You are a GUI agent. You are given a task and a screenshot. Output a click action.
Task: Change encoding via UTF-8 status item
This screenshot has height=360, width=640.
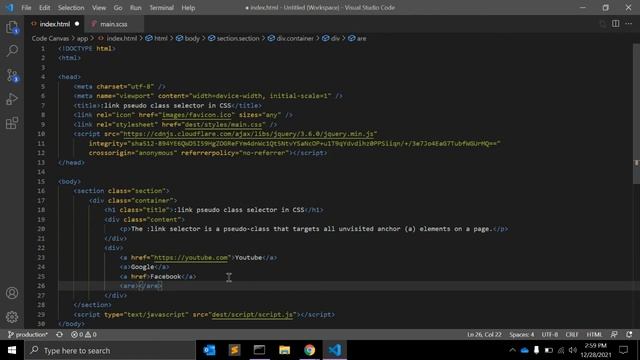click(x=549, y=334)
